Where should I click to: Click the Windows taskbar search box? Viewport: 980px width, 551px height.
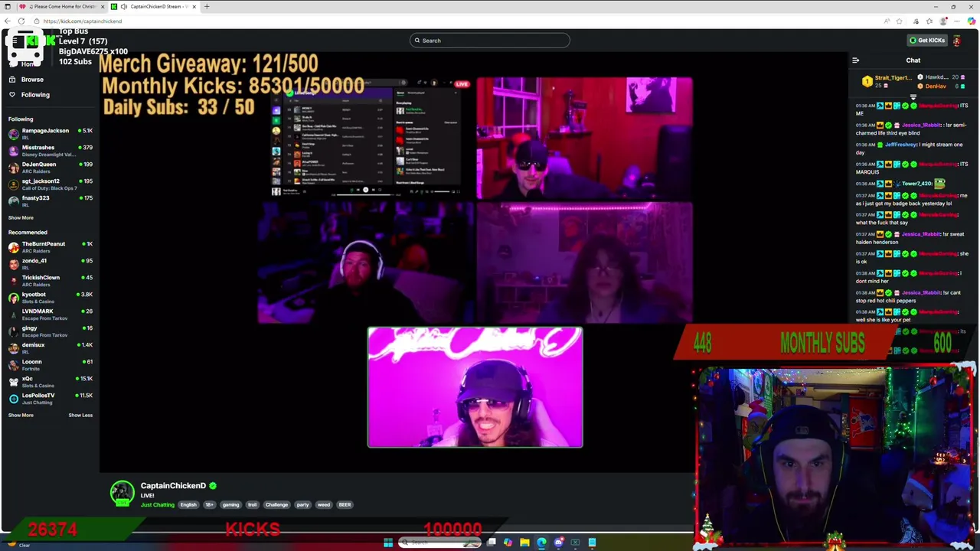tap(439, 543)
